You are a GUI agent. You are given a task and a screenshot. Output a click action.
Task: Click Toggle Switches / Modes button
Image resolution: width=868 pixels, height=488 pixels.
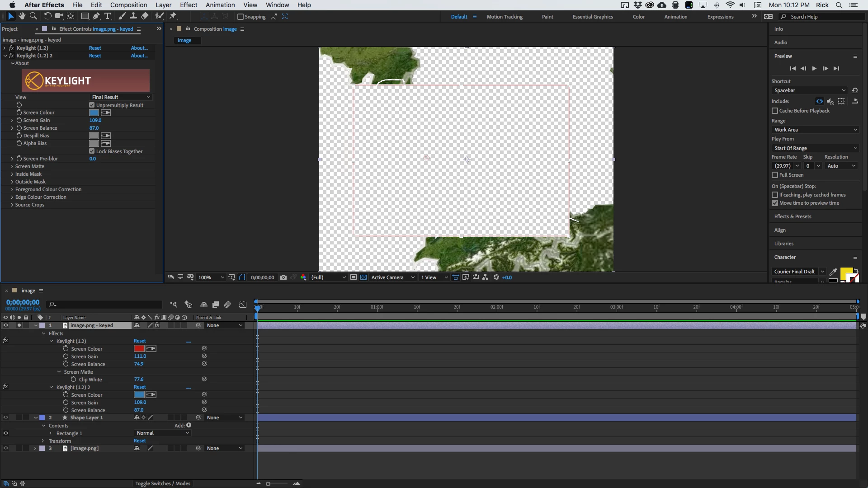click(163, 483)
